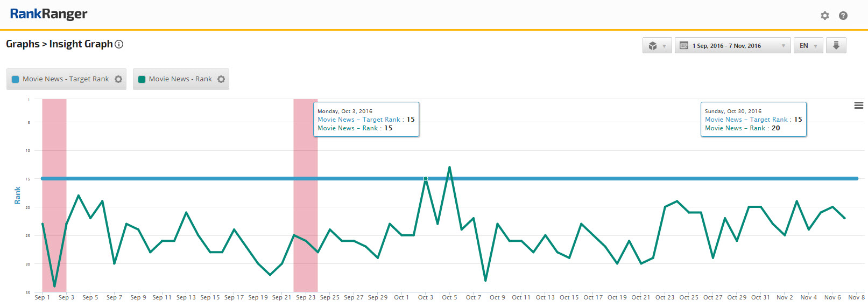Click the green Rank color swatch
Viewport: 868px width, 307px height.
(142, 79)
